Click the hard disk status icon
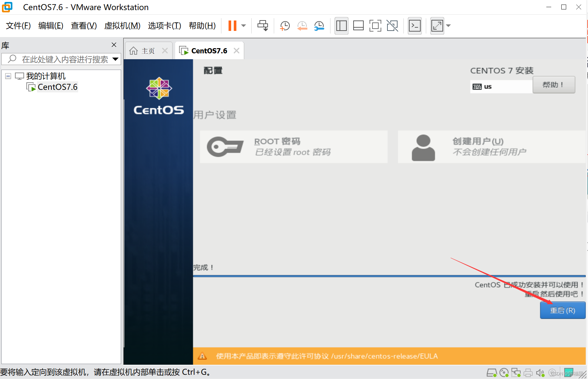This screenshot has width=588, height=379. pyautogui.click(x=492, y=373)
